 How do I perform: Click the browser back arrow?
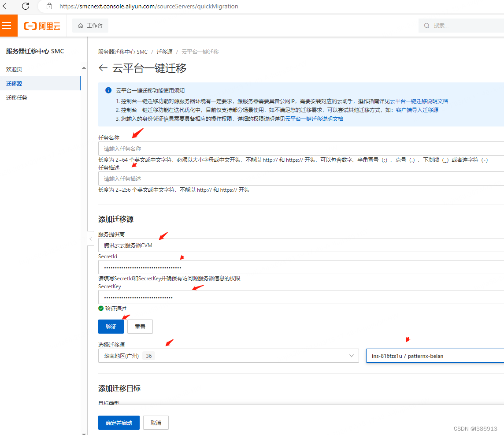[x=6, y=6]
